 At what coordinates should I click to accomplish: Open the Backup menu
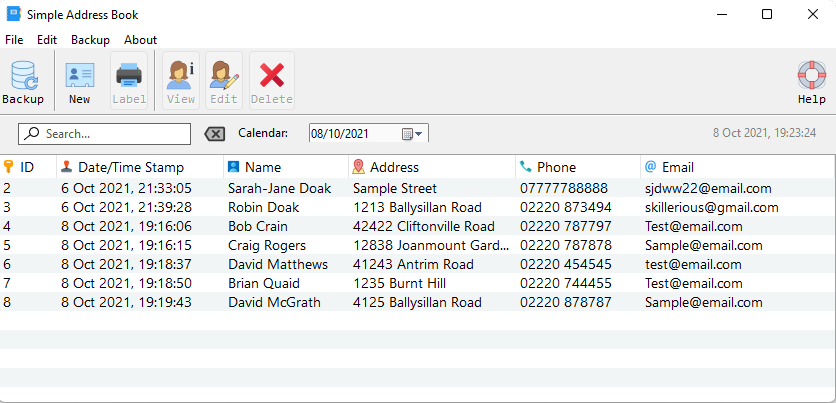pyautogui.click(x=90, y=40)
